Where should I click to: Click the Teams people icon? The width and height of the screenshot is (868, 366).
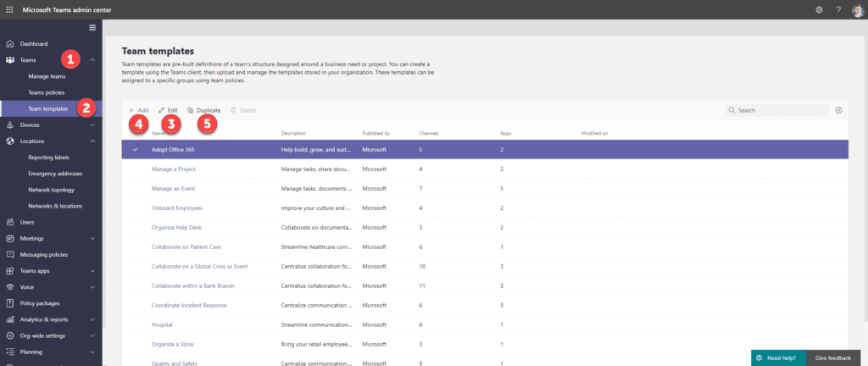(x=10, y=59)
